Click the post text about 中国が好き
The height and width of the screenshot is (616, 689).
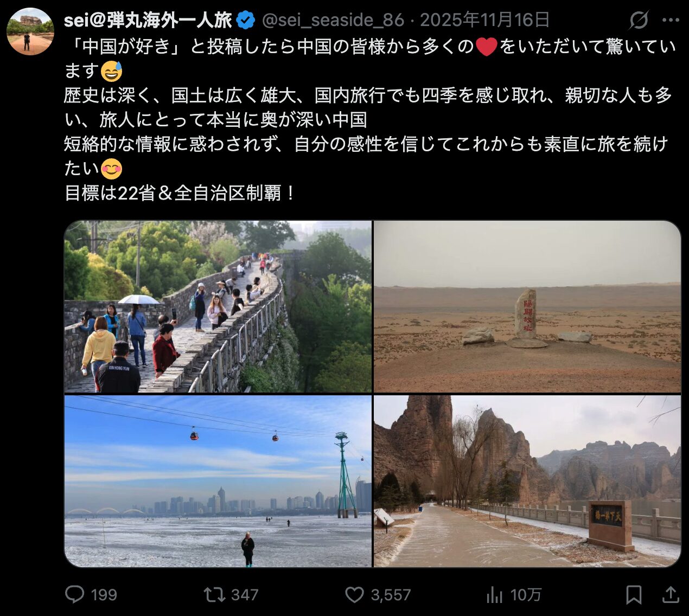pos(370,119)
